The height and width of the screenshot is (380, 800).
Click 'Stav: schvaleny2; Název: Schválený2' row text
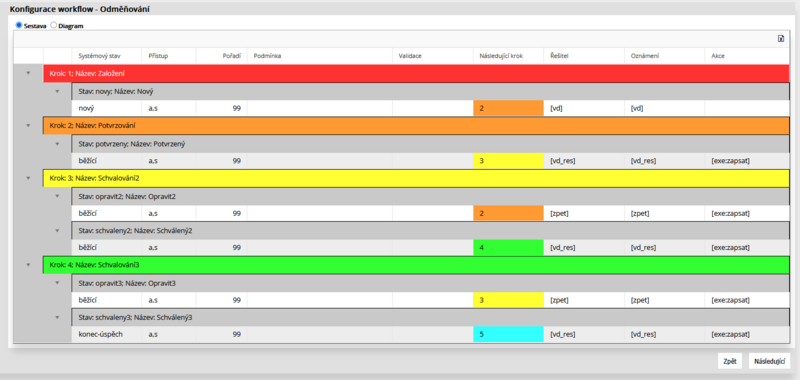pyautogui.click(x=135, y=231)
